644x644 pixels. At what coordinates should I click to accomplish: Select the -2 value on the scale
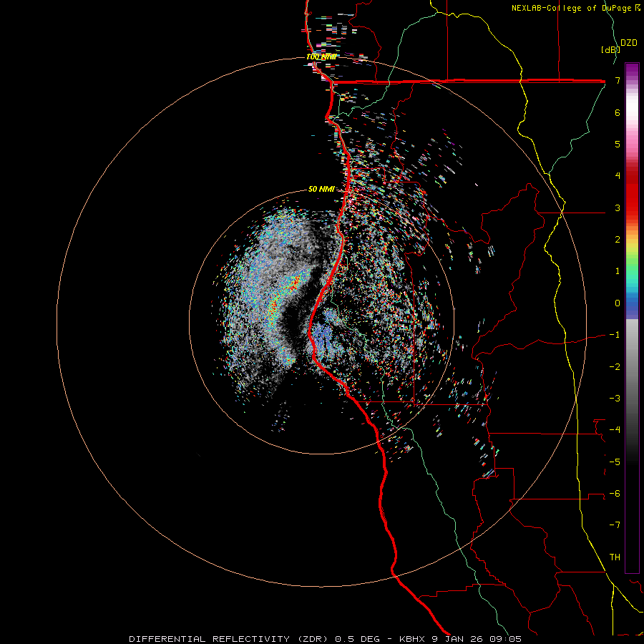615,366
